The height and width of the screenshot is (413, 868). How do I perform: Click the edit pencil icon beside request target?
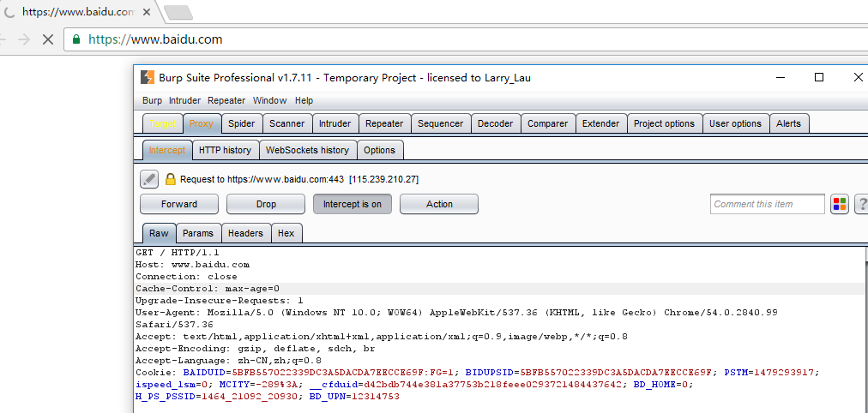(149, 178)
